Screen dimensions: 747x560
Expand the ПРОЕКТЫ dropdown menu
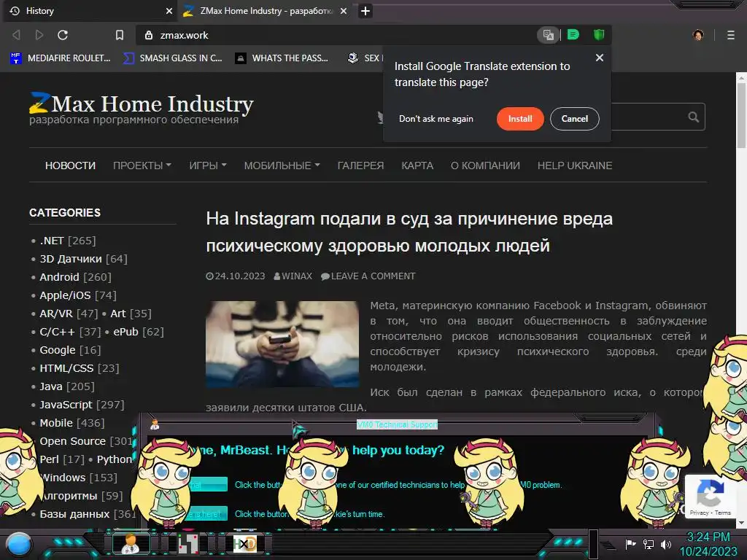pyautogui.click(x=142, y=166)
